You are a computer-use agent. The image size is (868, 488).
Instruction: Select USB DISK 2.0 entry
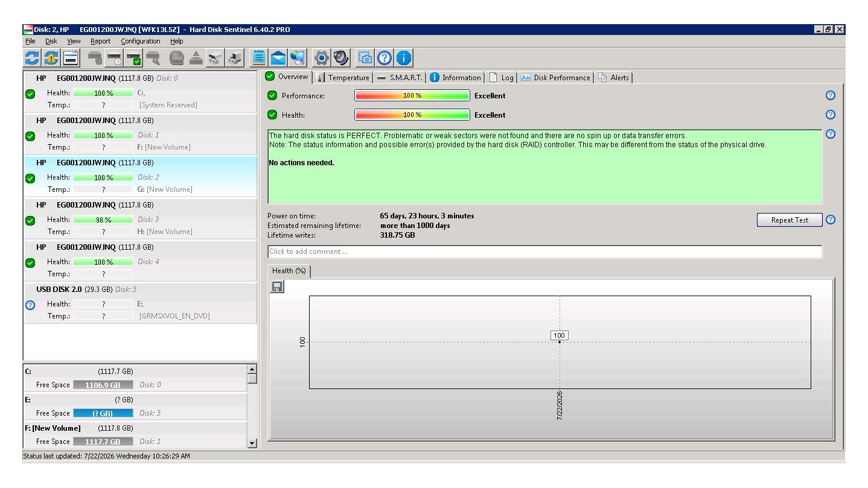140,302
